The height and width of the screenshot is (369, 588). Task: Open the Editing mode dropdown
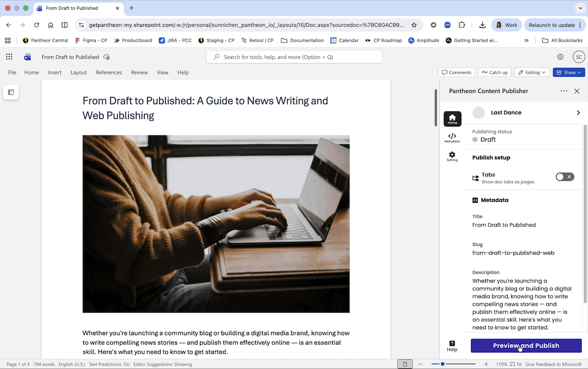532,72
